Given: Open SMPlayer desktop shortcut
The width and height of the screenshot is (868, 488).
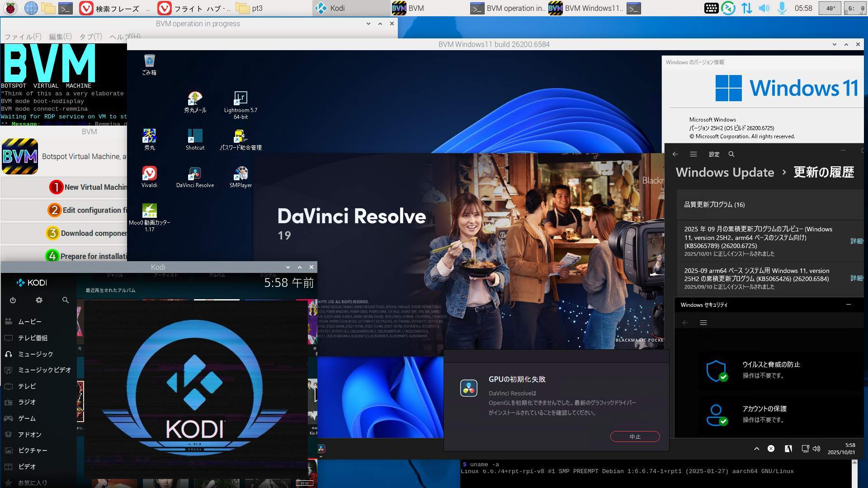Looking at the screenshot, I should (x=241, y=177).
